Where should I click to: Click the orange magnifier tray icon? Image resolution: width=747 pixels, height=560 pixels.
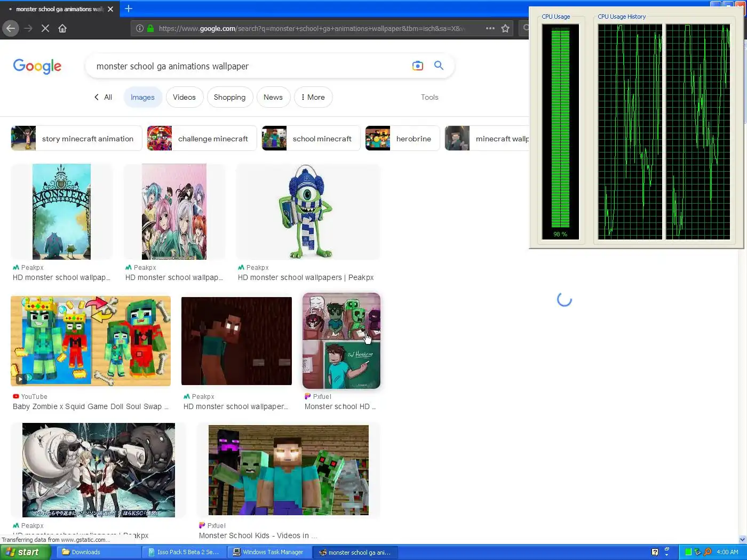click(x=708, y=552)
